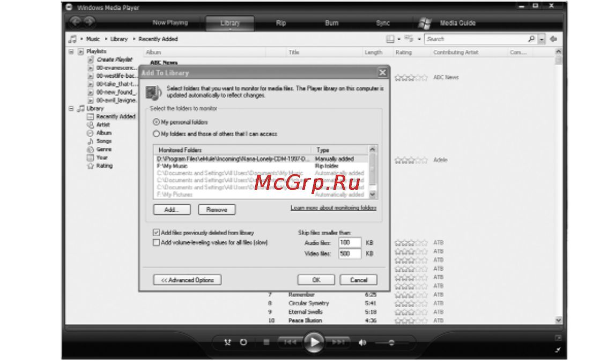Click the seek bar above playback controls
The width and height of the screenshot is (608, 364).
point(314,328)
